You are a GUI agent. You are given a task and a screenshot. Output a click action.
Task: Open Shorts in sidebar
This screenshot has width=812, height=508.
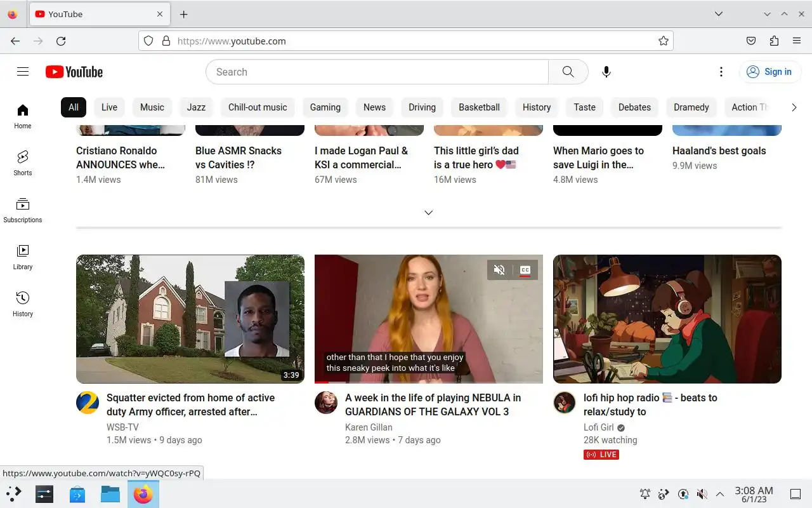click(x=23, y=163)
